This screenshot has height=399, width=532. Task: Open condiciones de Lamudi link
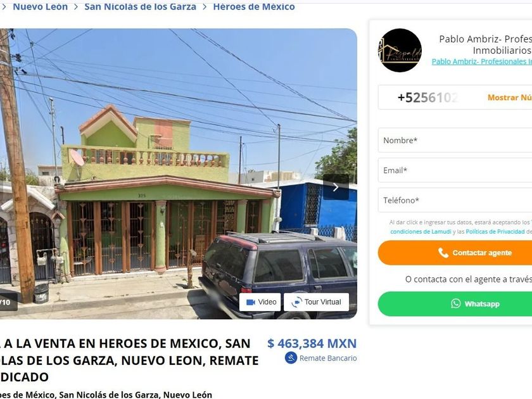421,231
